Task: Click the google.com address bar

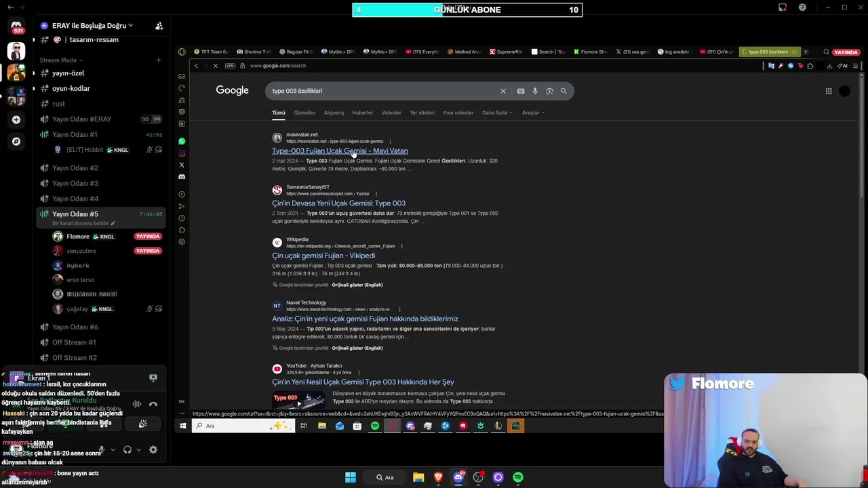Action: click(x=278, y=66)
